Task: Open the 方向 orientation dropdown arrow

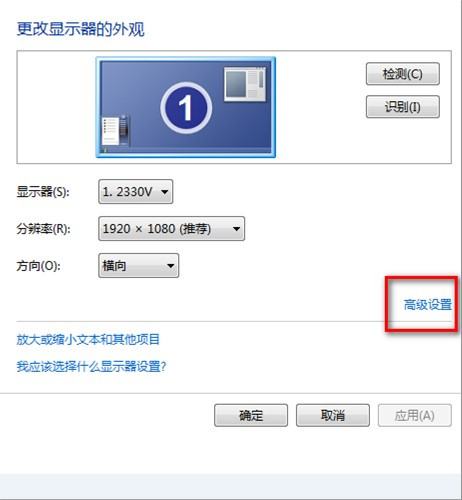Action: pyautogui.click(x=171, y=266)
